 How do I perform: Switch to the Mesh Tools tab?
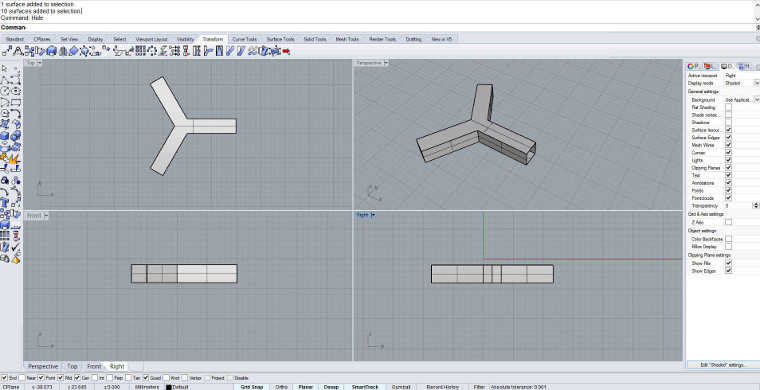click(x=347, y=39)
